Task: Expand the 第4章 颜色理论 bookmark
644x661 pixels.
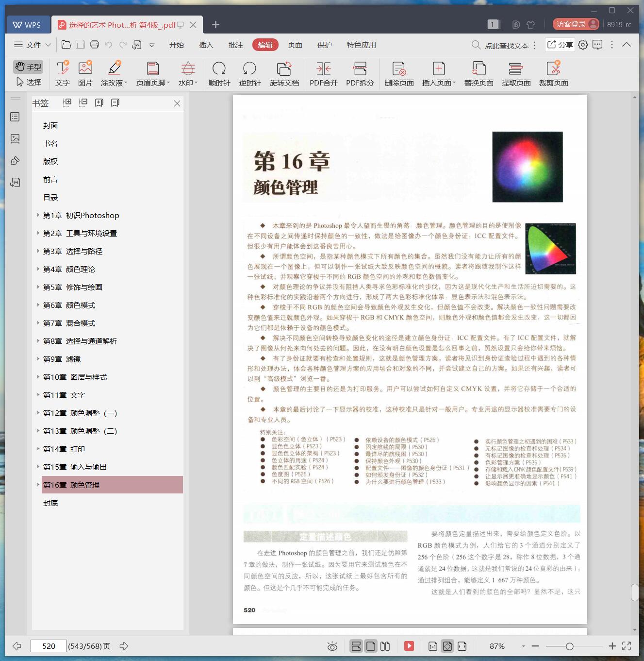Action: click(x=38, y=269)
